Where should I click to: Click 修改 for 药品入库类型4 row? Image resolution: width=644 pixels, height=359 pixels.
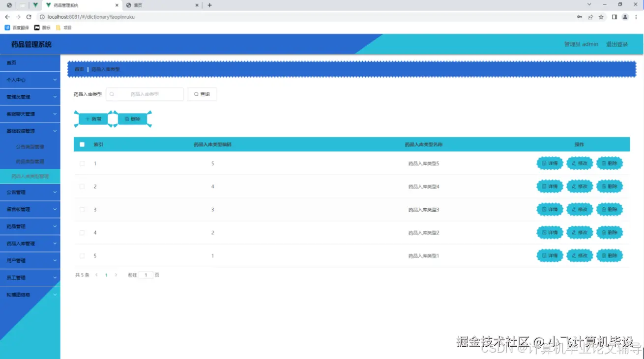580,187
